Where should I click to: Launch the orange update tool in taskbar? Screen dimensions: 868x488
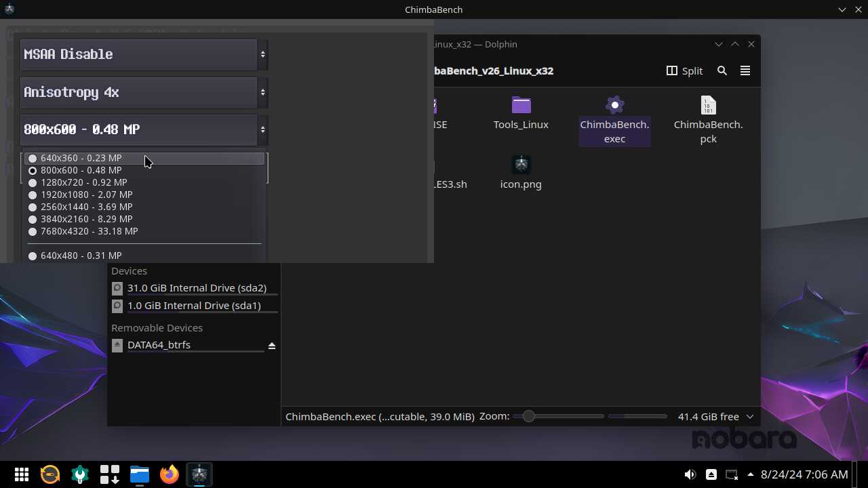click(x=50, y=474)
